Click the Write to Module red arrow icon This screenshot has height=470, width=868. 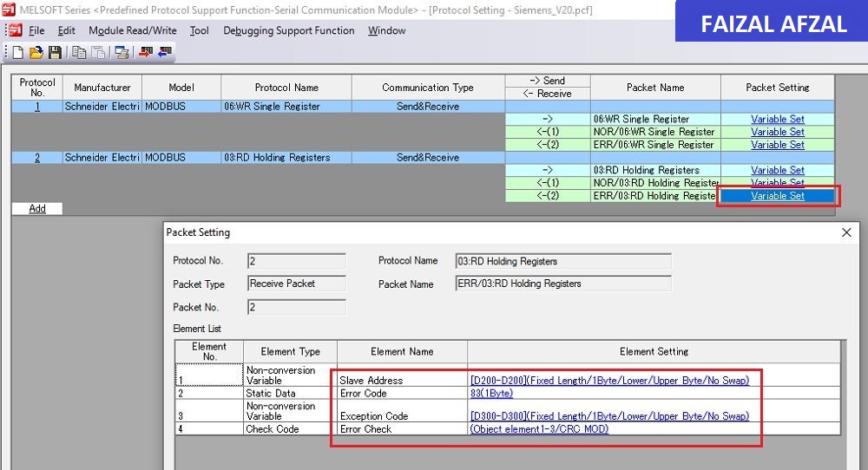[x=146, y=52]
